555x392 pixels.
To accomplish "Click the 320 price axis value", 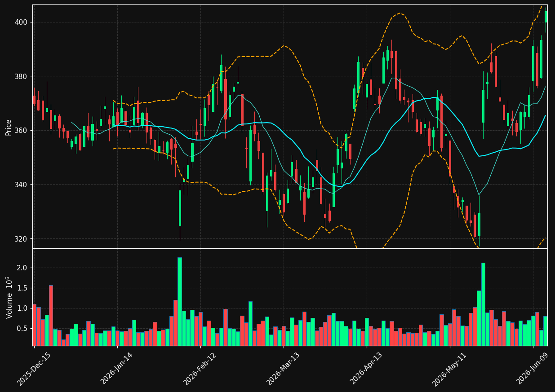I will (x=22, y=239).
